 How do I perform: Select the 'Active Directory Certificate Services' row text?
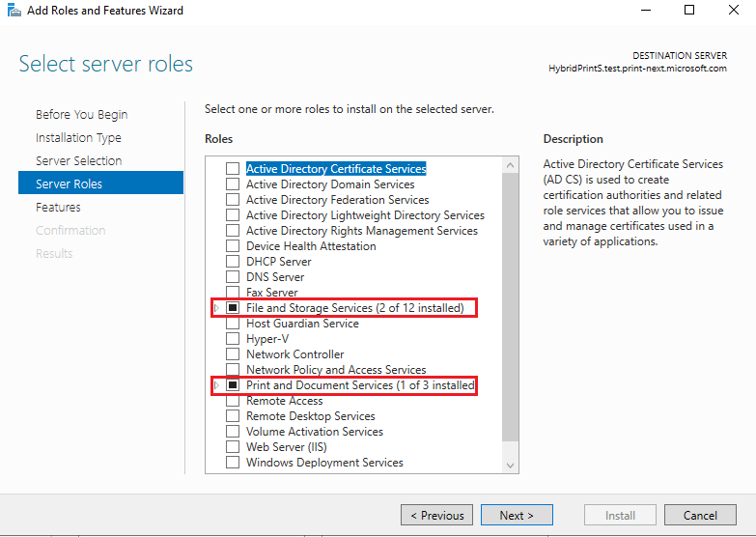[336, 168]
